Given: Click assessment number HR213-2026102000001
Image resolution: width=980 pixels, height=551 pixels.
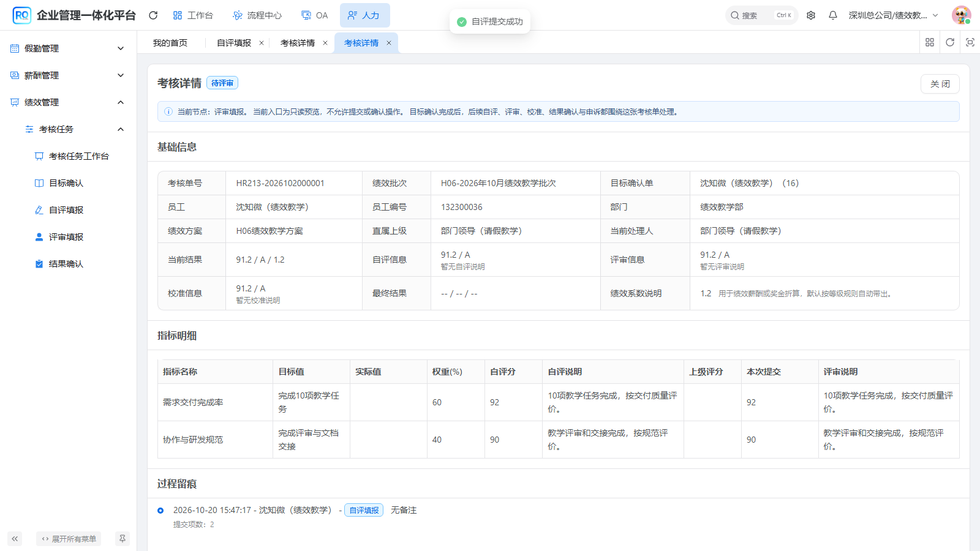Looking at the screenshot, I should [281, 183].
